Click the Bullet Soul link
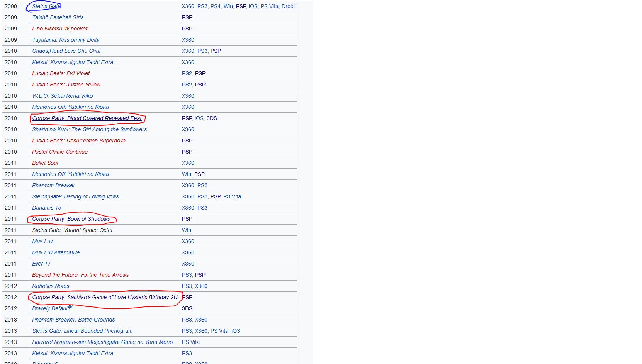The height and width of the screenshot is (364, 642). coord(45,163)
